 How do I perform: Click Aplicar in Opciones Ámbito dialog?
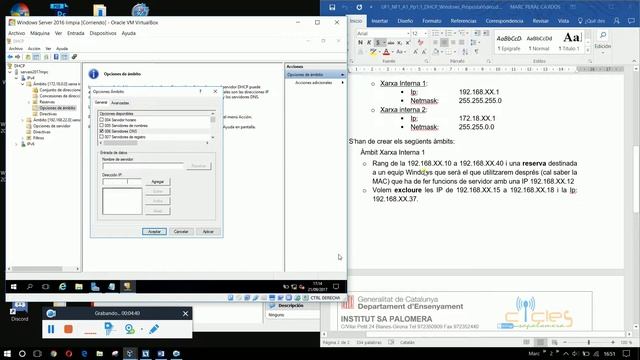[x=208, y=231]
